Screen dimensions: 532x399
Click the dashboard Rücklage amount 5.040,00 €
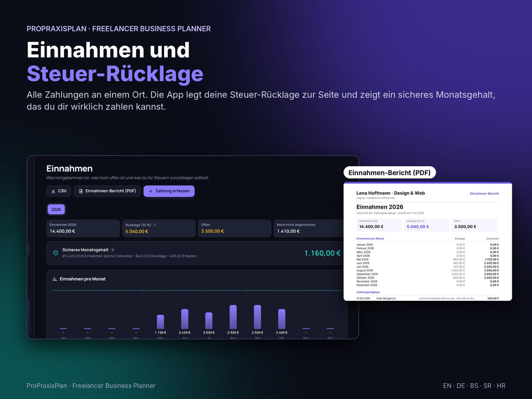pyautogui.click(x=137, y=231)
